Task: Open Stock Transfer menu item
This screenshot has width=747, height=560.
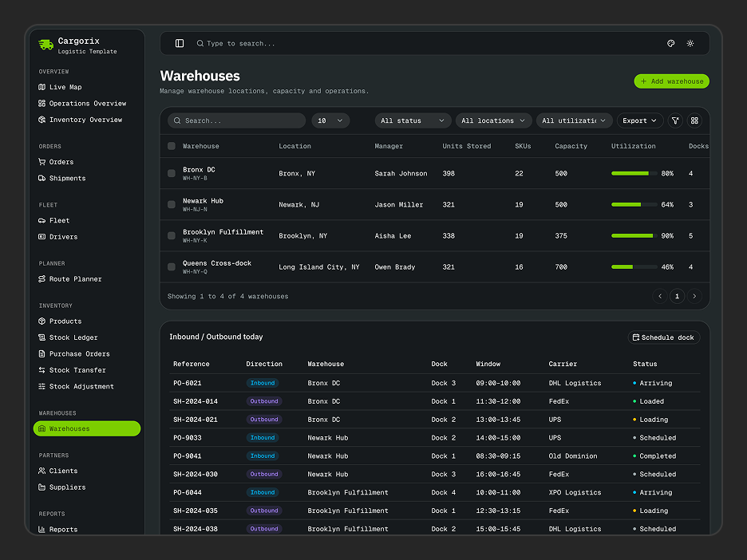Action: (x=87, y=370)
